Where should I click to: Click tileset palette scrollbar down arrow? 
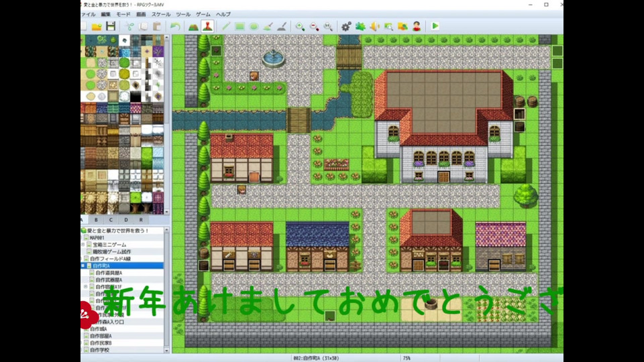tap(166, 212)
